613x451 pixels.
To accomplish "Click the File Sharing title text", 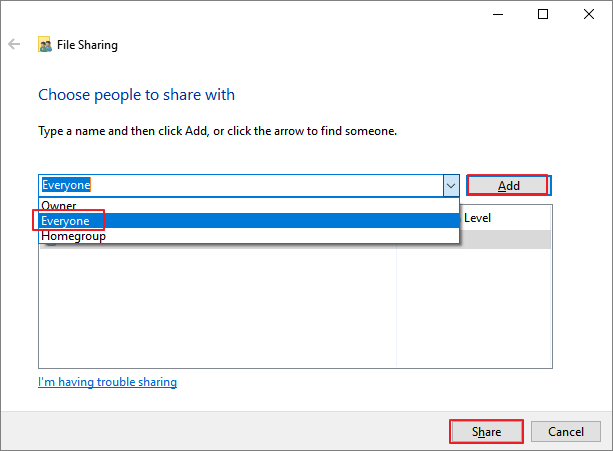I will [x=89, y=45].
